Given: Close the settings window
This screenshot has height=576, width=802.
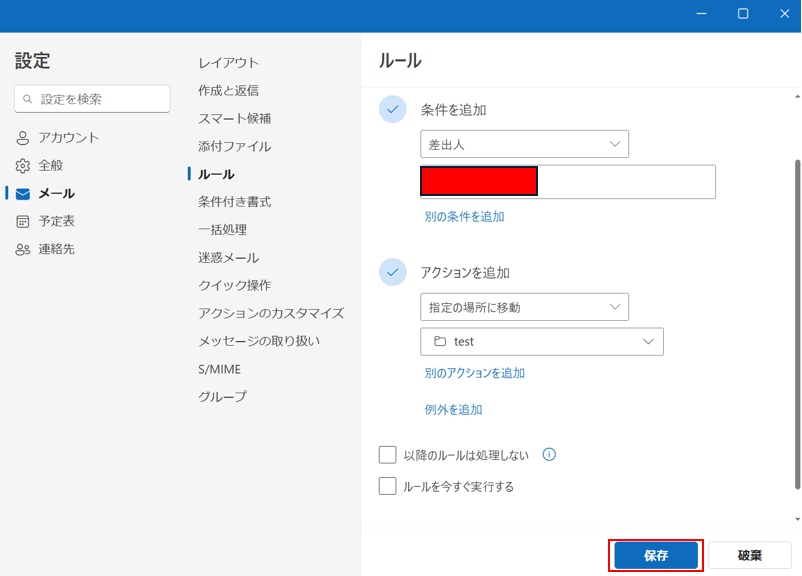Looking at the screenshot, I should click(785, 14).
